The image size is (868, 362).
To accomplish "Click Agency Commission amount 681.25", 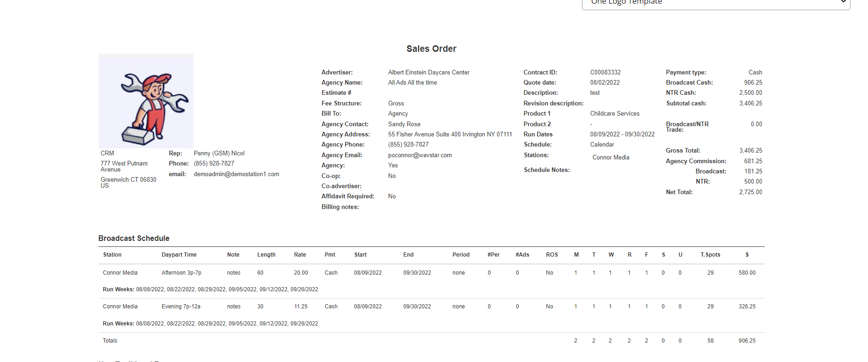I will pos(753,161).
